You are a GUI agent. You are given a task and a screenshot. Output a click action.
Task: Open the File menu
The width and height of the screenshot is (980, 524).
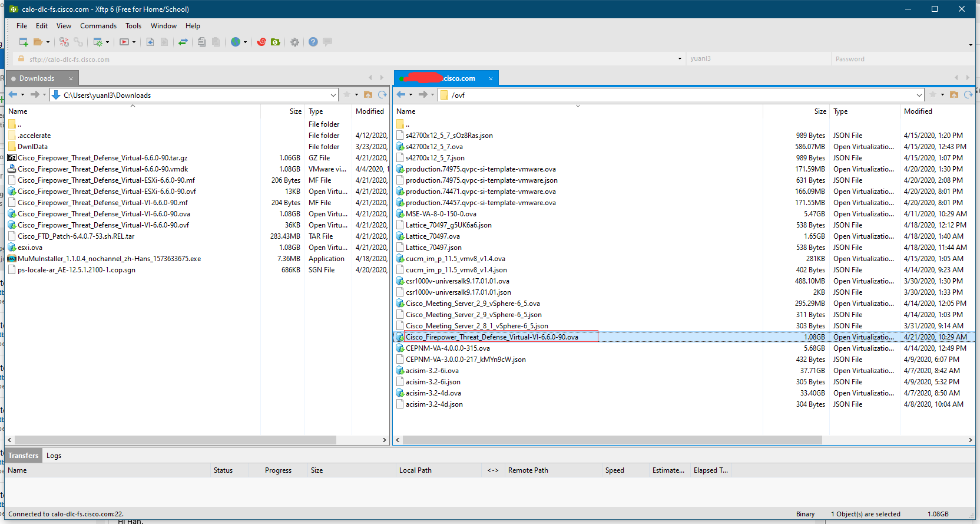[x=22, y=26]
